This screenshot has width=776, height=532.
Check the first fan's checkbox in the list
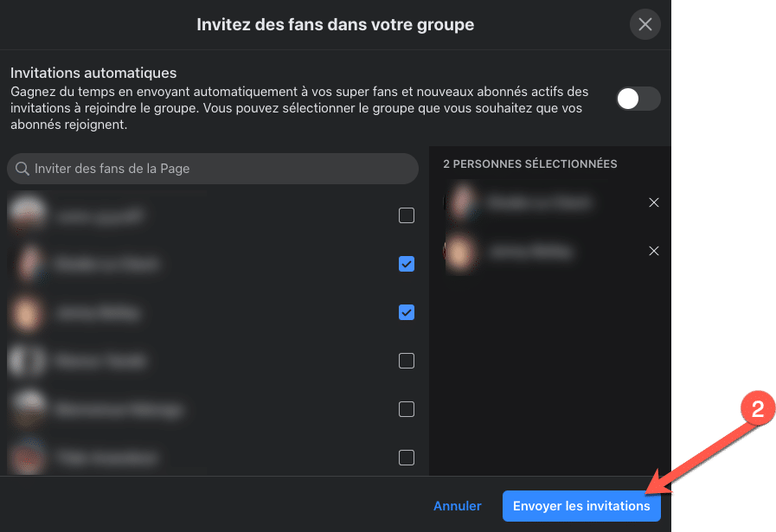407,215
